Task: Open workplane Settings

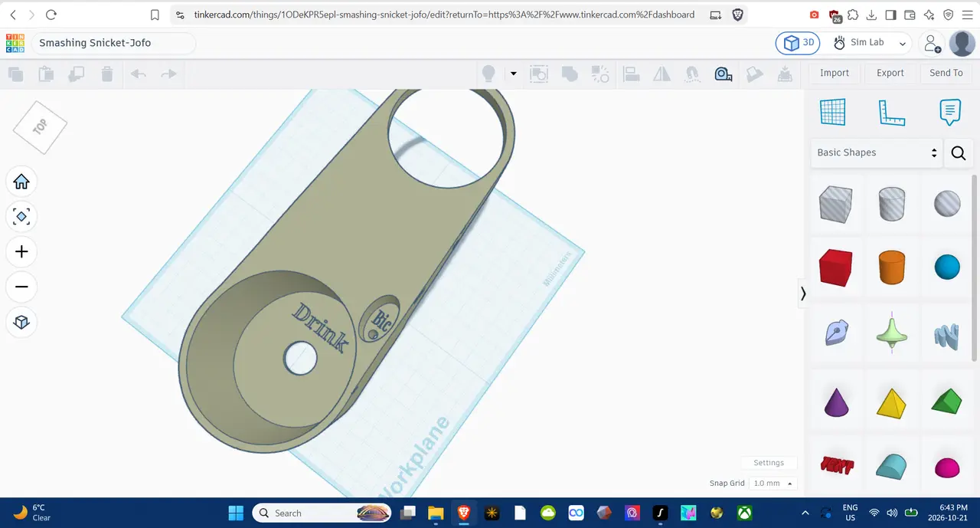Action: pyautogui.click(x=769, y=463)
